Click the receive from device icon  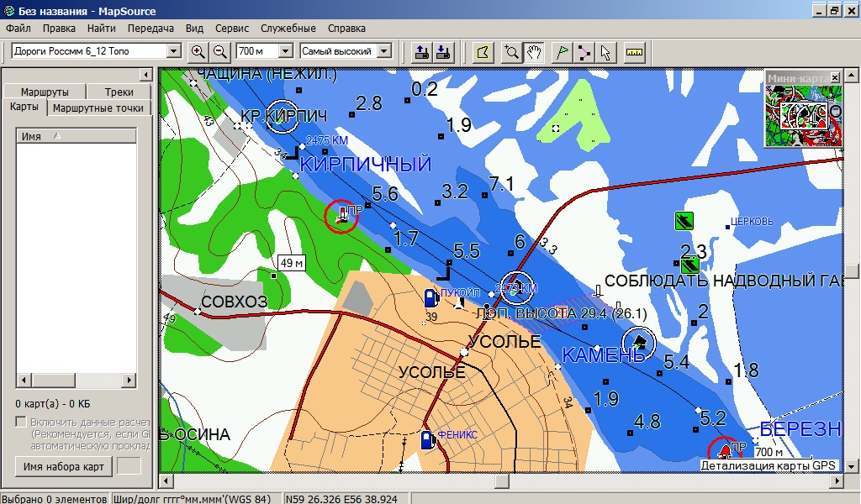coord(445,51)
